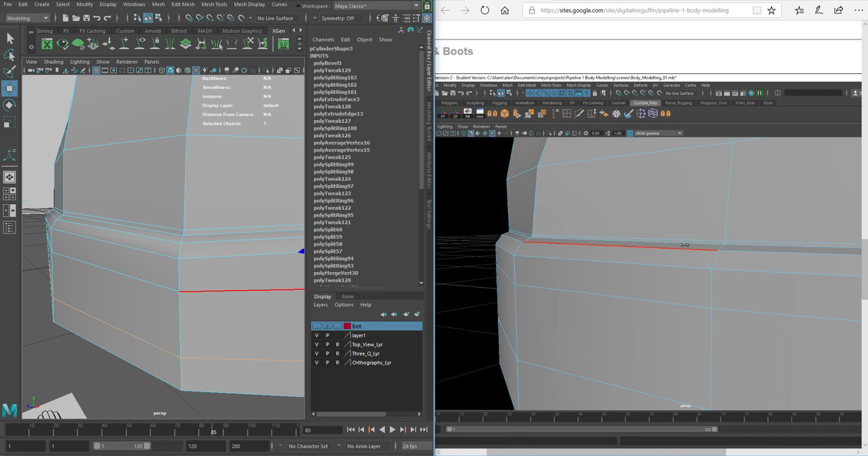Play the animation forwards
This screenshot has height=456, width=868.
tap(393, 430)
